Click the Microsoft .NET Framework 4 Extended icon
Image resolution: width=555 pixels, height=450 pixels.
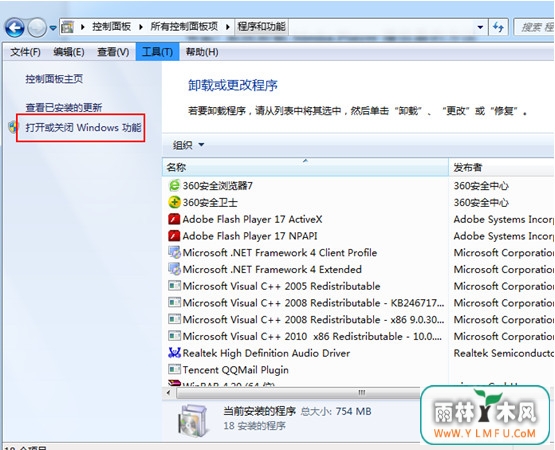tap(174, 269)
